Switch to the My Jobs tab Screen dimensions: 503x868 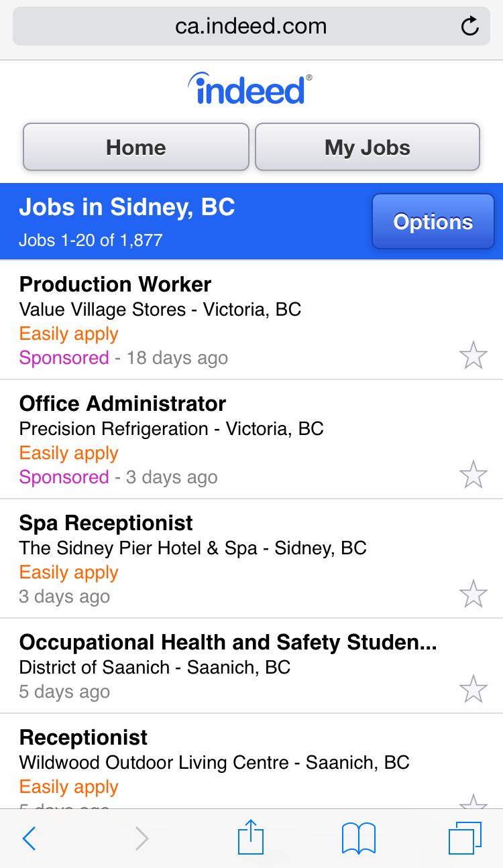pyautogui.click(x=368, y=147)
